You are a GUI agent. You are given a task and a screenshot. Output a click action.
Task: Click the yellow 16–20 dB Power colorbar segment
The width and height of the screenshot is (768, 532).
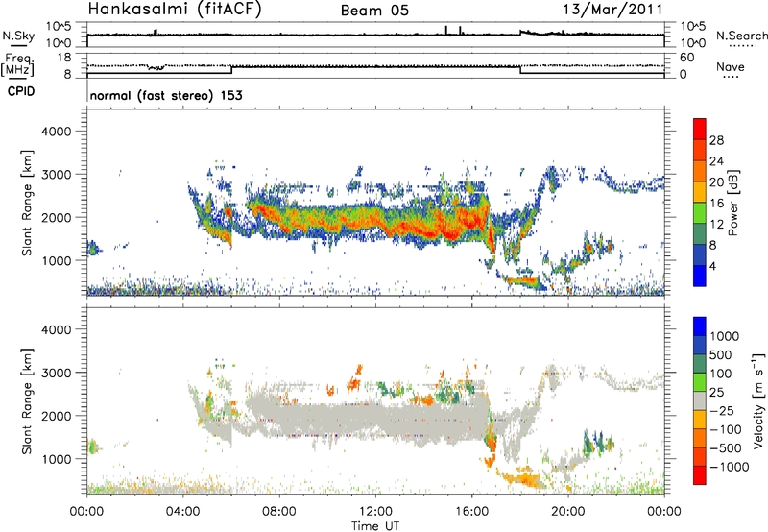pos(700,192)
